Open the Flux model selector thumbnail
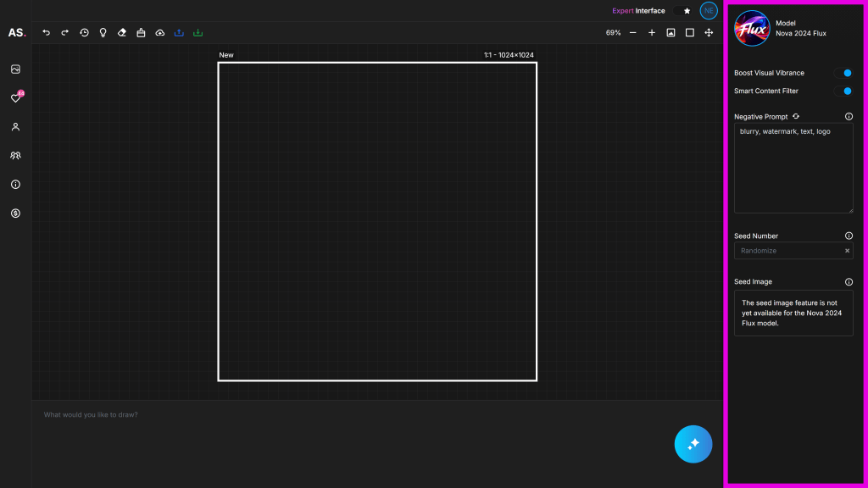The image size is (868, 488). [x=752, y=28]
